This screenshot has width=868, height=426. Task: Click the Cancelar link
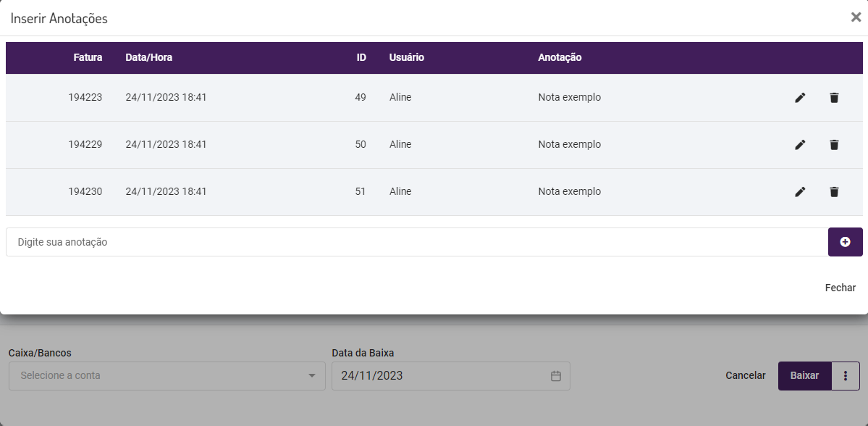[745, 375]
